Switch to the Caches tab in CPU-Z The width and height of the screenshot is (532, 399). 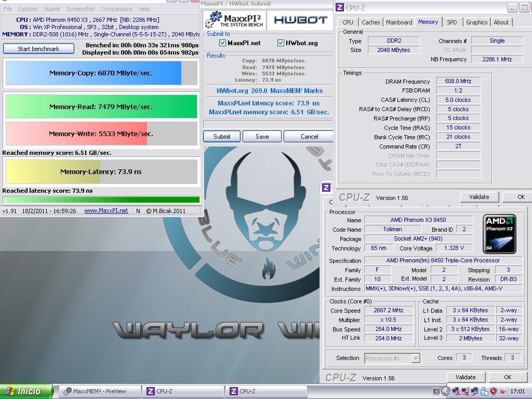370,22
